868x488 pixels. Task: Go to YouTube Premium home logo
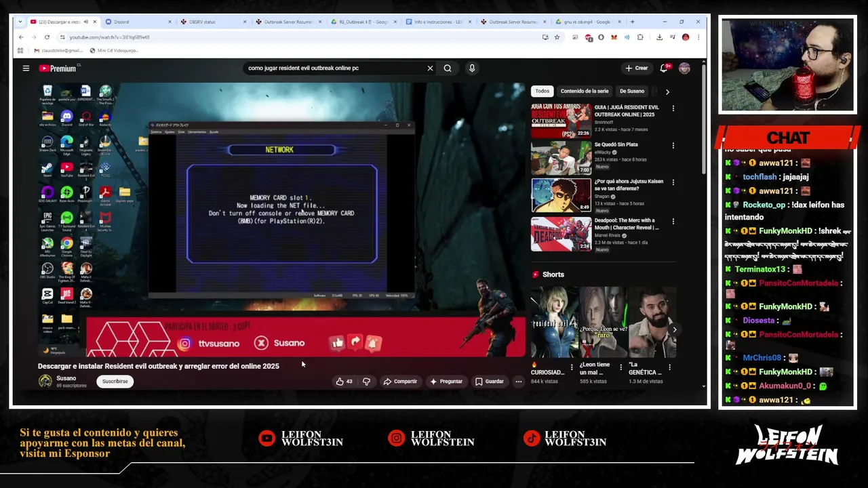(58, 68)
